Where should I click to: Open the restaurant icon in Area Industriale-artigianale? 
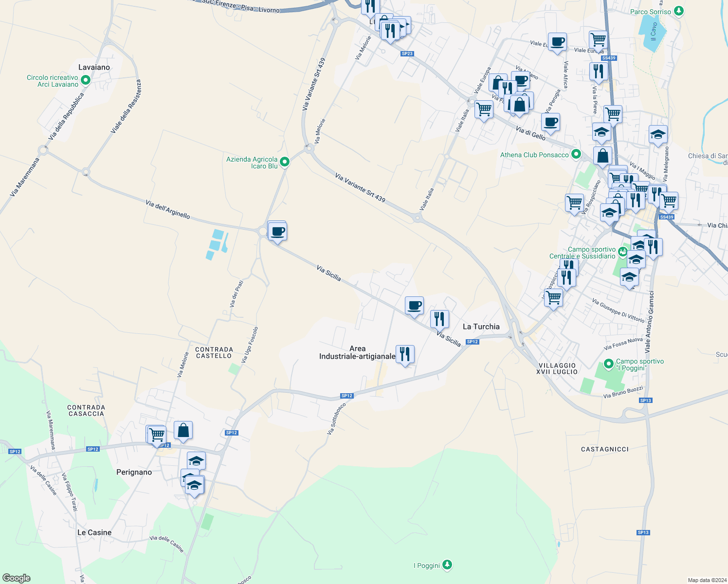(405, 353)
